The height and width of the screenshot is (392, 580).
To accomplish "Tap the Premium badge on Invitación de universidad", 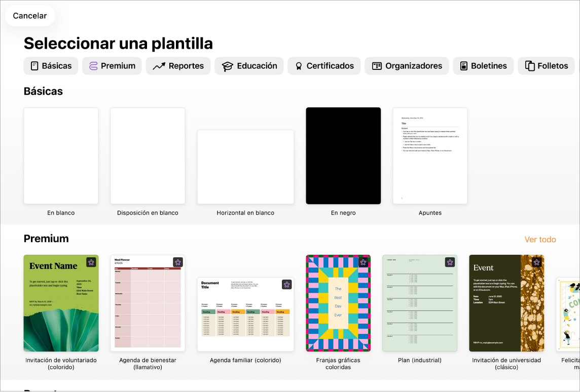I will coord(536,263).
